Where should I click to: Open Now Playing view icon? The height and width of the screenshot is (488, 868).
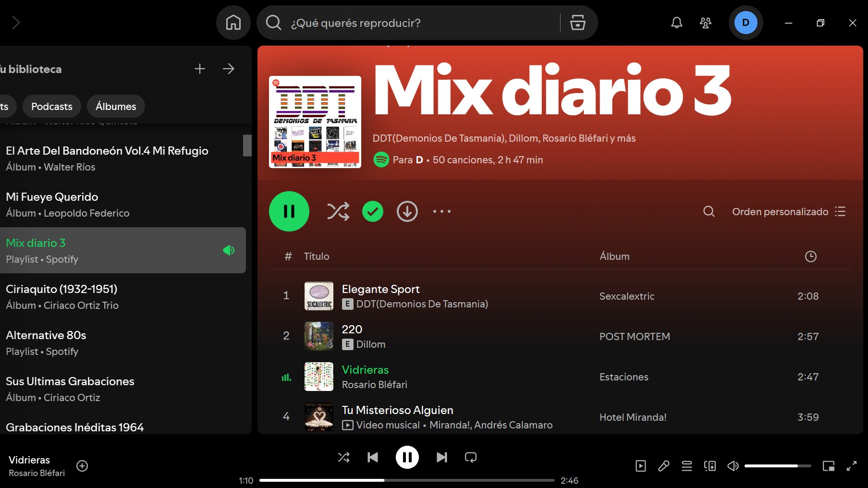(641, 466)
